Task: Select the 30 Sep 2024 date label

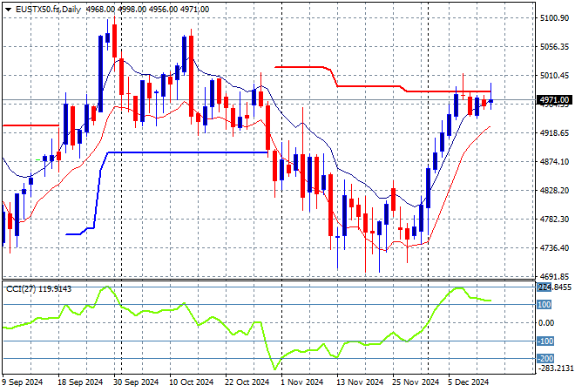Action: pos(135,382)
